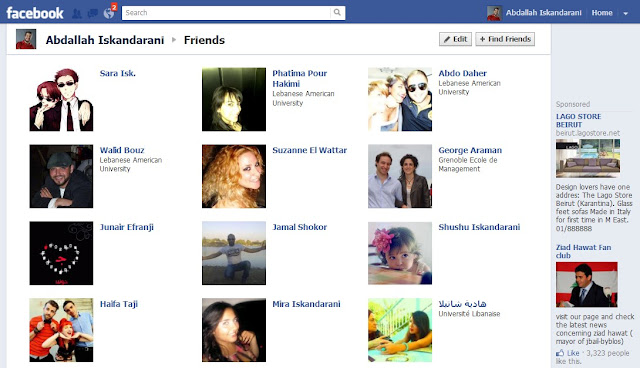
Task: Open the LAGO STORE BEIRUT ad title
Action: click(578, 120)
